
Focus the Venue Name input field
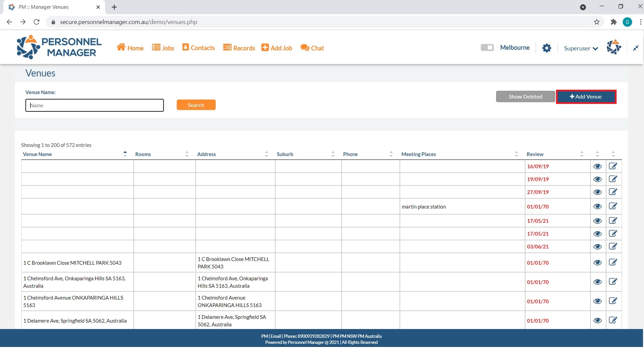click(94, 105)
